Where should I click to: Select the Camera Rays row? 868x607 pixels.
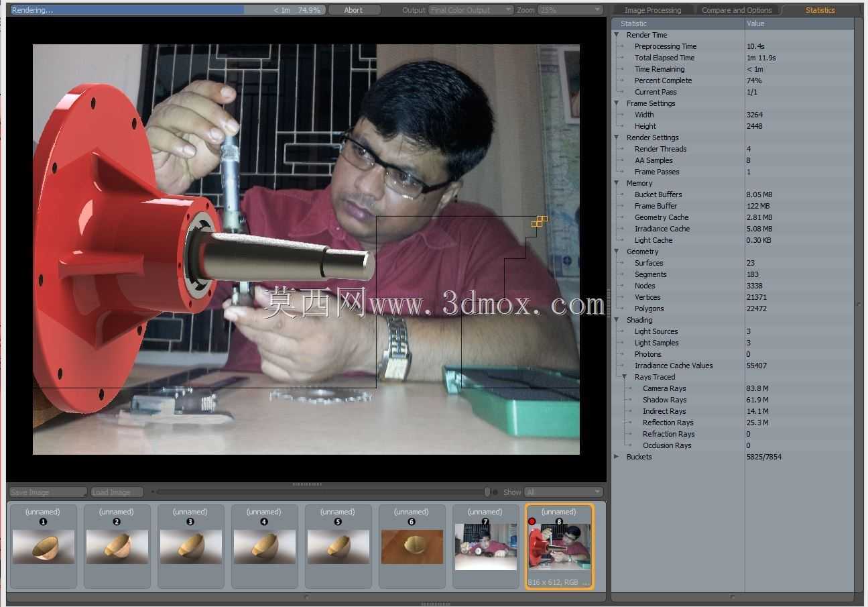point(733,388)
